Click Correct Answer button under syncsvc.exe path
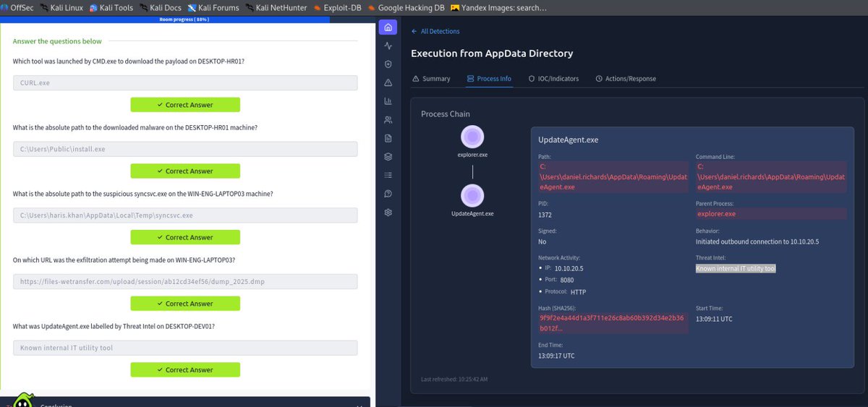This screenshot has width=868, height=407. point(185,237)
